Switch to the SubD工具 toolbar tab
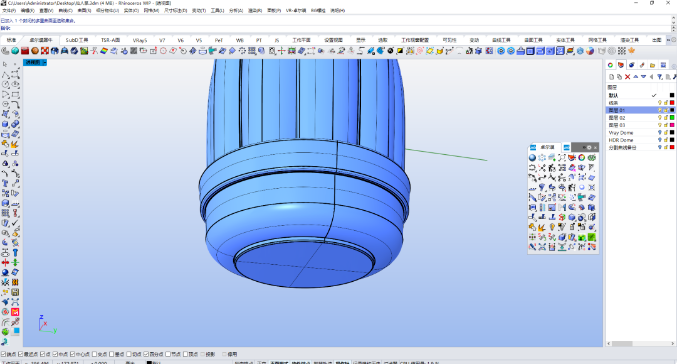Viewport: 678px width, 364px height. point(77,40)
